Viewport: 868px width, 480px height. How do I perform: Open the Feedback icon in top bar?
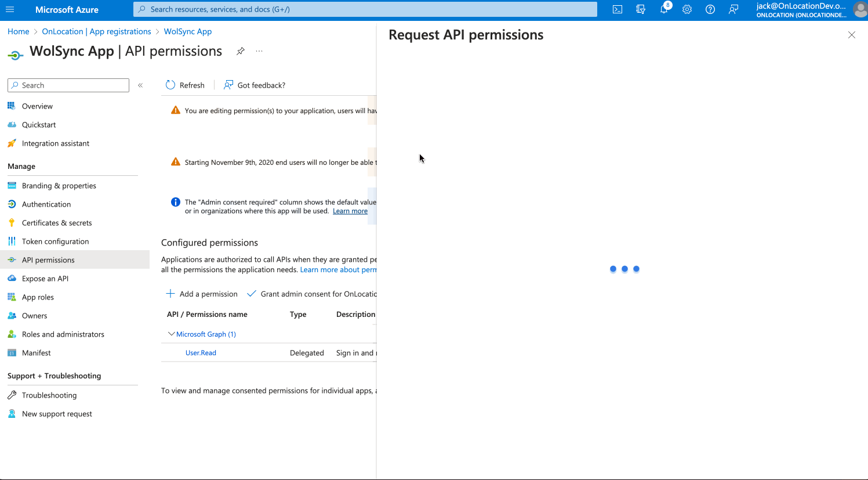click(x=733, y=9)
